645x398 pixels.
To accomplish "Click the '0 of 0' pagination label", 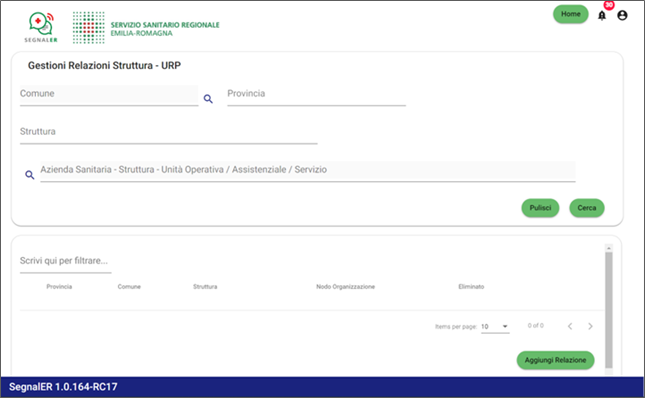I will coord(536,326).
